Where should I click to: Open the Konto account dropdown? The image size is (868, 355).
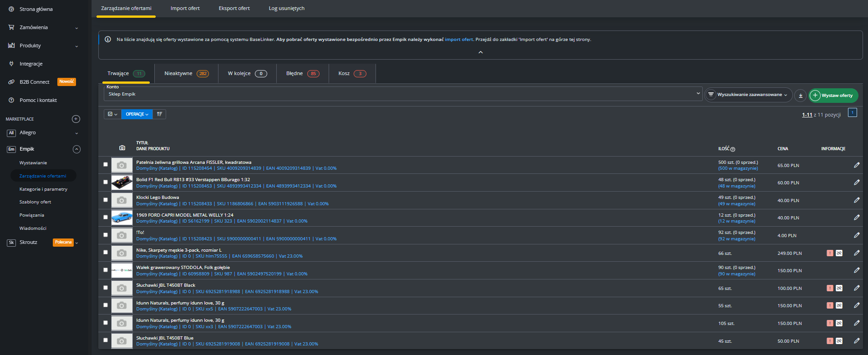click(x=402, y=94)
